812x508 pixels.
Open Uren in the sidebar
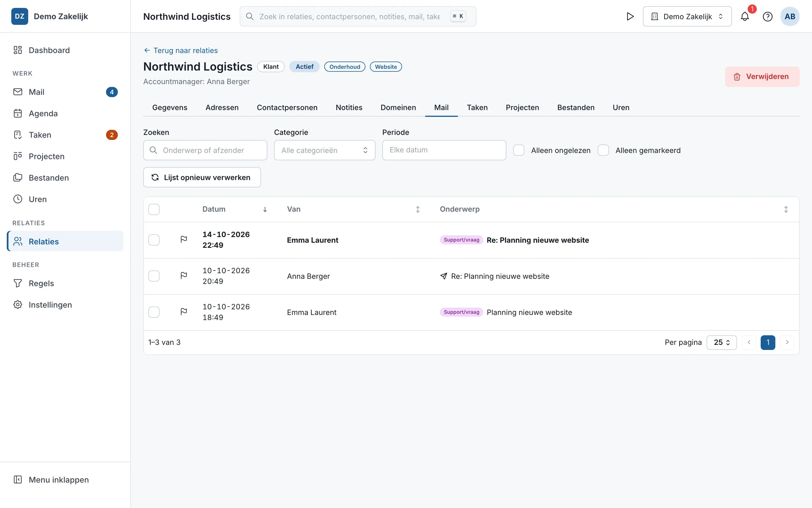(x=65, y=199)
